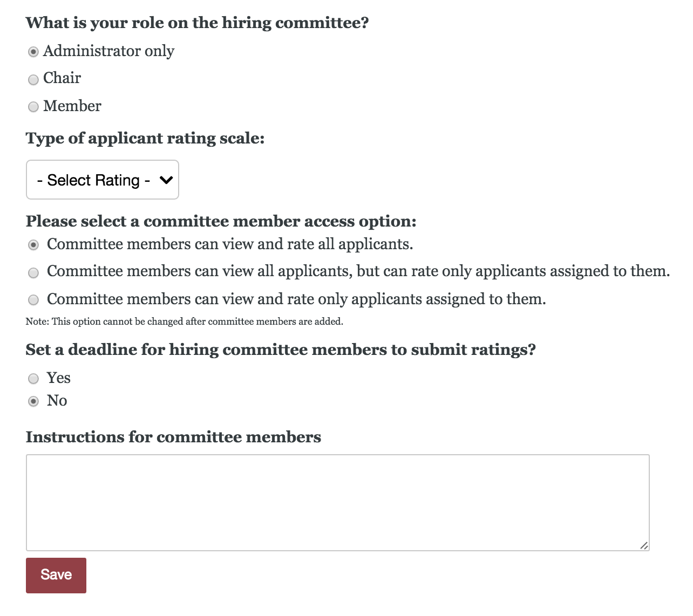Select view and rate all applicants option
The image size is (693, 616).
33,245
